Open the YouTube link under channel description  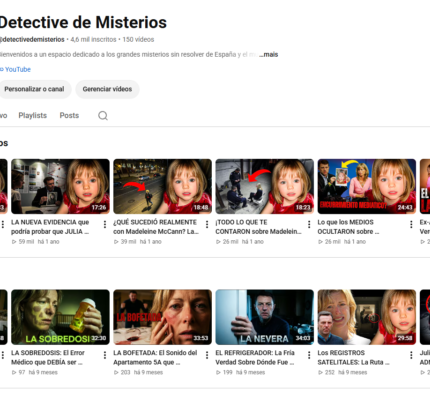click(x=16, y=69)
